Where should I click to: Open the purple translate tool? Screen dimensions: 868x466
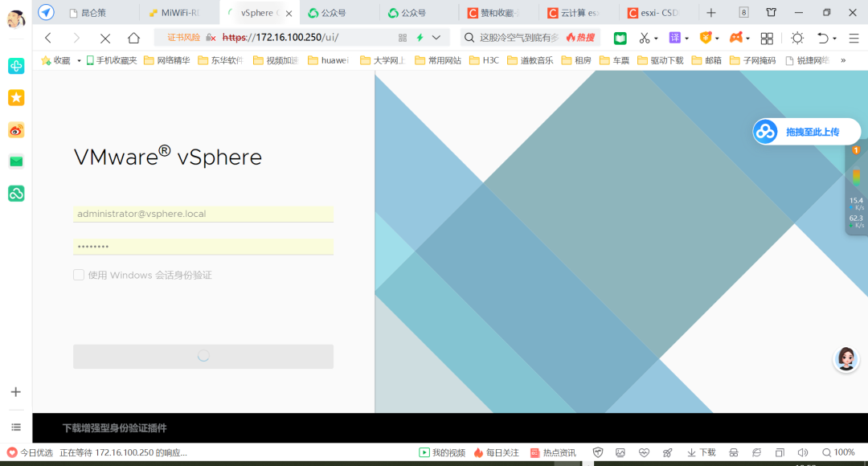click(x=674, y=38)
